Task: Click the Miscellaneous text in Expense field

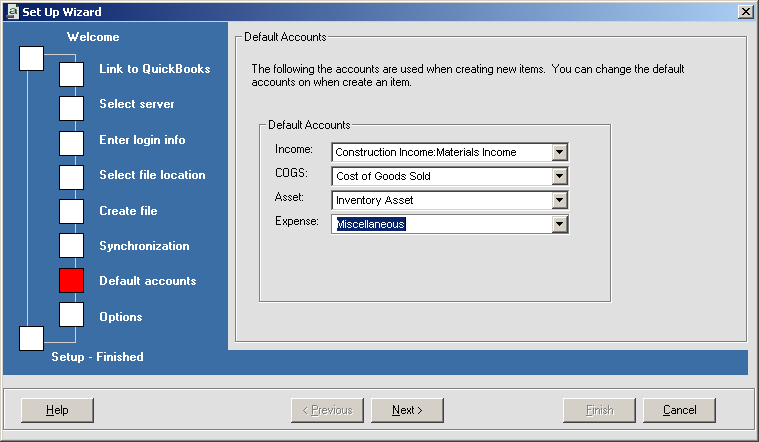Action: 371,225
